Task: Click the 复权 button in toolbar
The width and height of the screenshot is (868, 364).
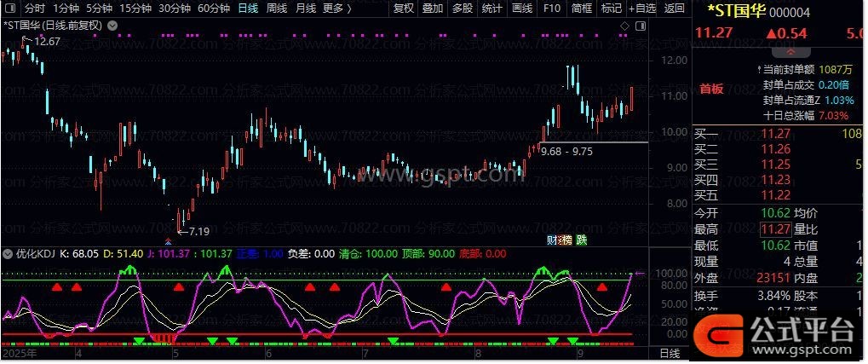Action: 403,9
